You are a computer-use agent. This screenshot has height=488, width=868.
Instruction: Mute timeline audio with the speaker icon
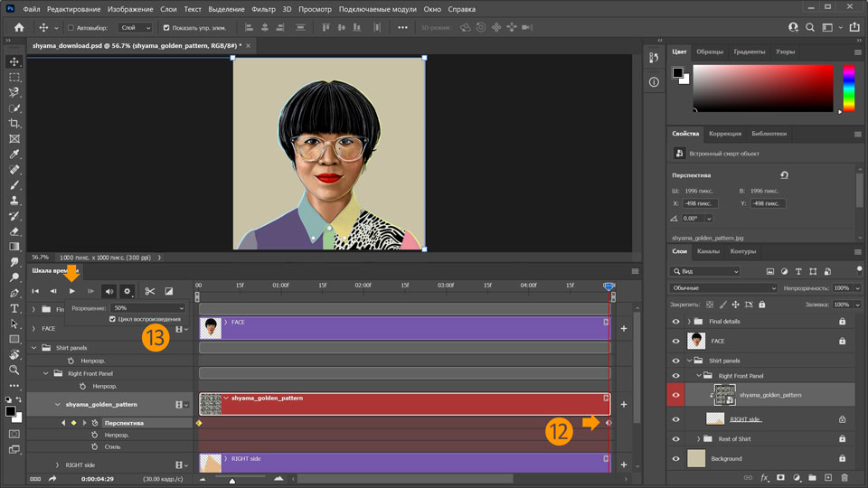(x=109, y=291)
